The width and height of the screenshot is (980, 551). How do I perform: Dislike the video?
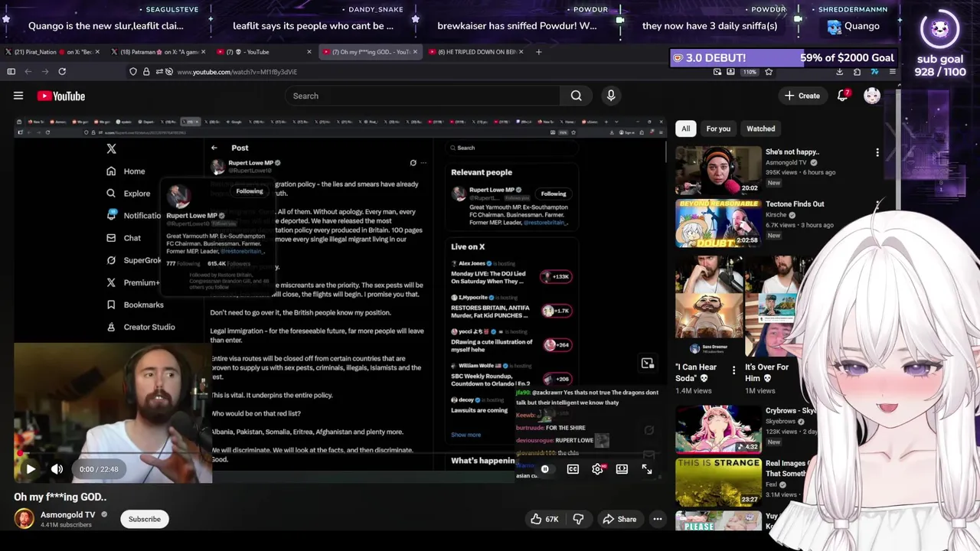[x=578, y=519]
